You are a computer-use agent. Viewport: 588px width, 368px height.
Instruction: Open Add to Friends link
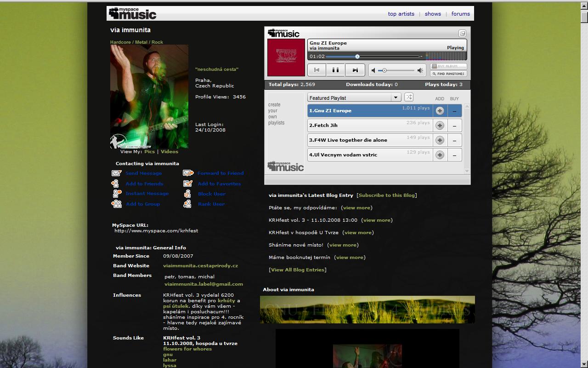145,184
